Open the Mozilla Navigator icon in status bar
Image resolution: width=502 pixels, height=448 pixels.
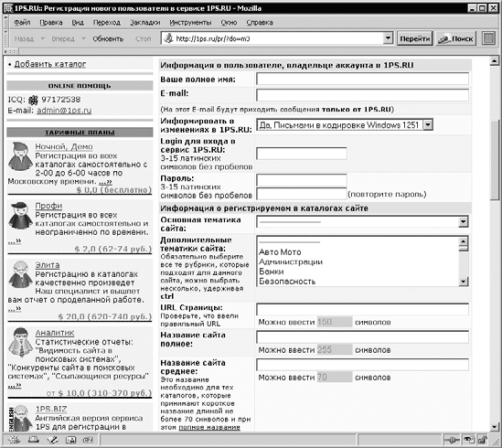(x=14, y=440)
